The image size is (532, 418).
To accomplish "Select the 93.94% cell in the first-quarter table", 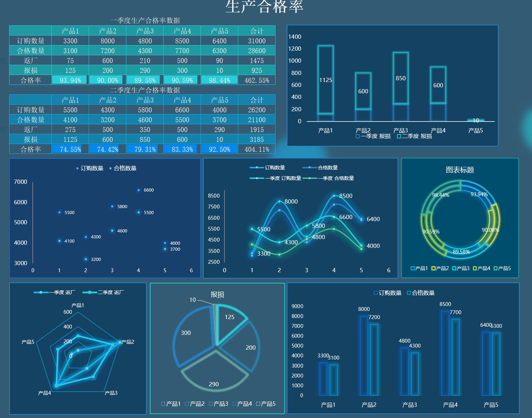I will coord(70,80).
